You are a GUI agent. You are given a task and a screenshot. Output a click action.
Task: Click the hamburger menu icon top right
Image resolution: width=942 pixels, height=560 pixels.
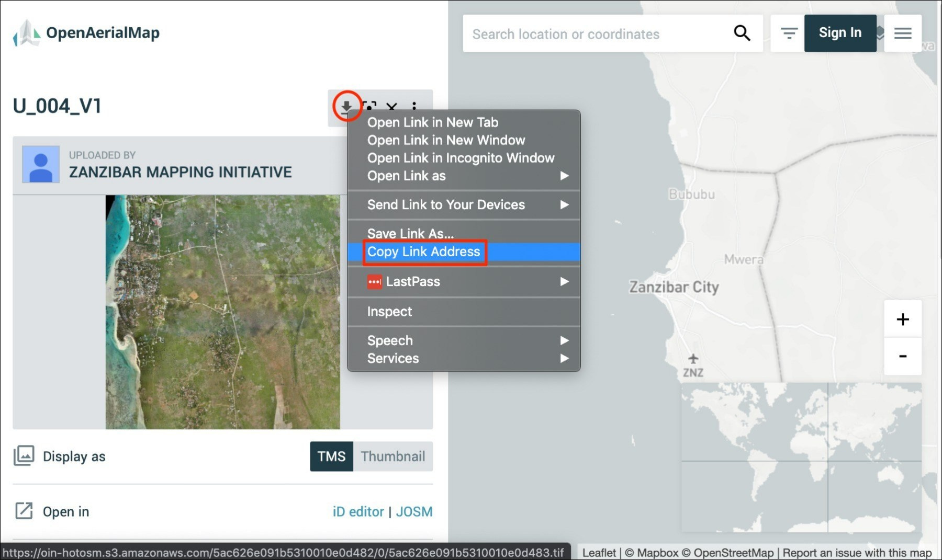(x=903, y=33)
